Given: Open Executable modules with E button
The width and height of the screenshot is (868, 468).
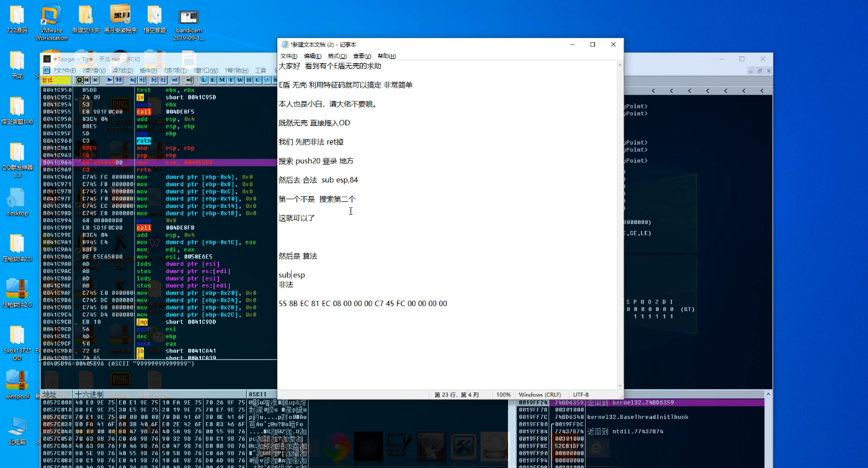Looking at the screenshot, I should pos(213,80).
